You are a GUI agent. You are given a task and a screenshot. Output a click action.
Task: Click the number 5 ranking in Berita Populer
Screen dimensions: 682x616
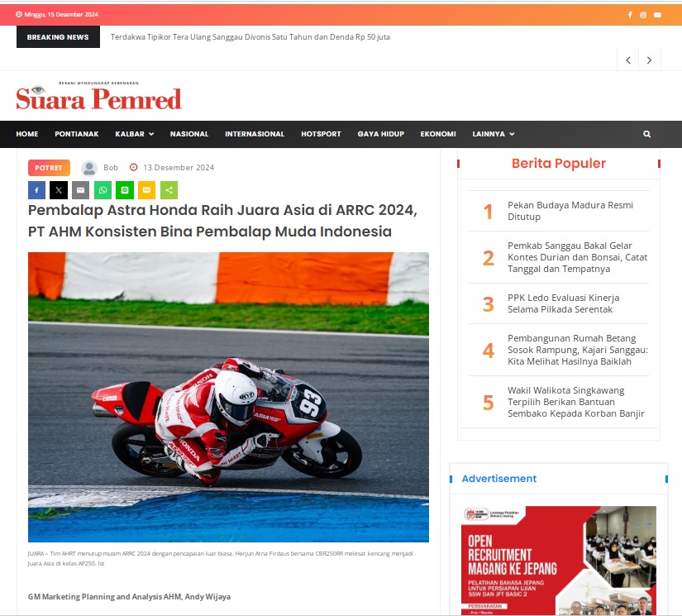coord(488,403)
